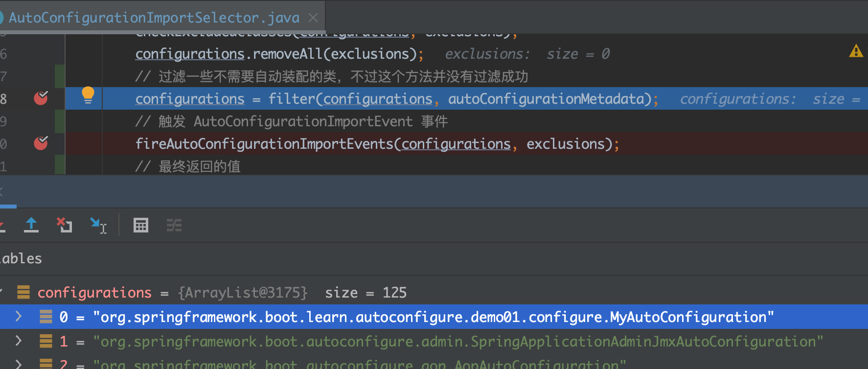The width and height of the screenshot is (868, 369).
Task: Click the Run to Cursor icon
Action: [x=98, y=226]
